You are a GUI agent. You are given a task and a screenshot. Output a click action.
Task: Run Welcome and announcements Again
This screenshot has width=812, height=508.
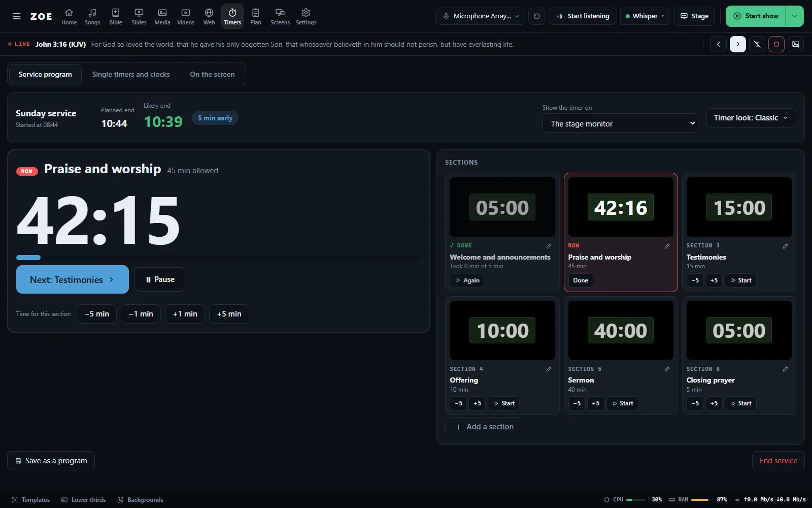click(467, 280)
